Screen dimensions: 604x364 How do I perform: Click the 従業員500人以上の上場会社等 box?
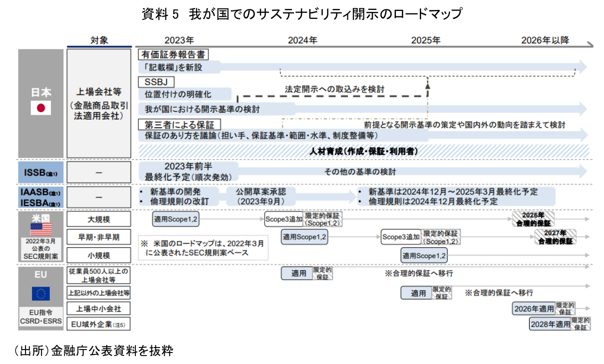tap(99, 275)
